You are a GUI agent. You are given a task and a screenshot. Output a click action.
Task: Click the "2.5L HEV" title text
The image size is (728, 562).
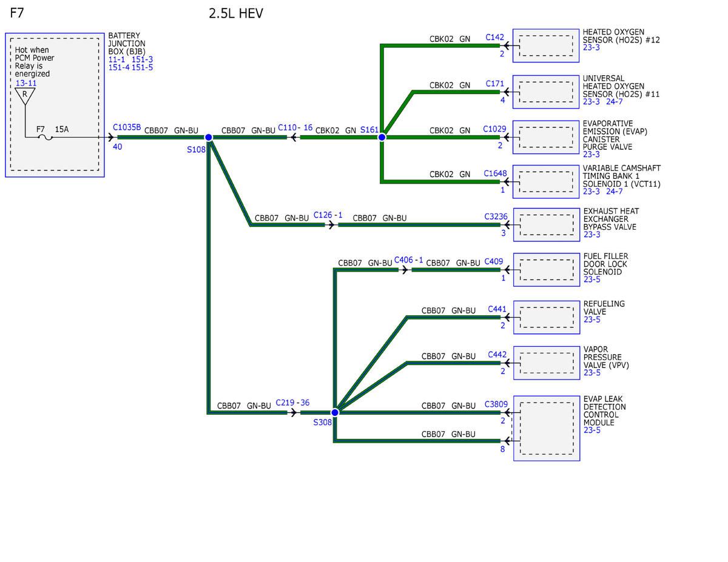pos(236,13)
